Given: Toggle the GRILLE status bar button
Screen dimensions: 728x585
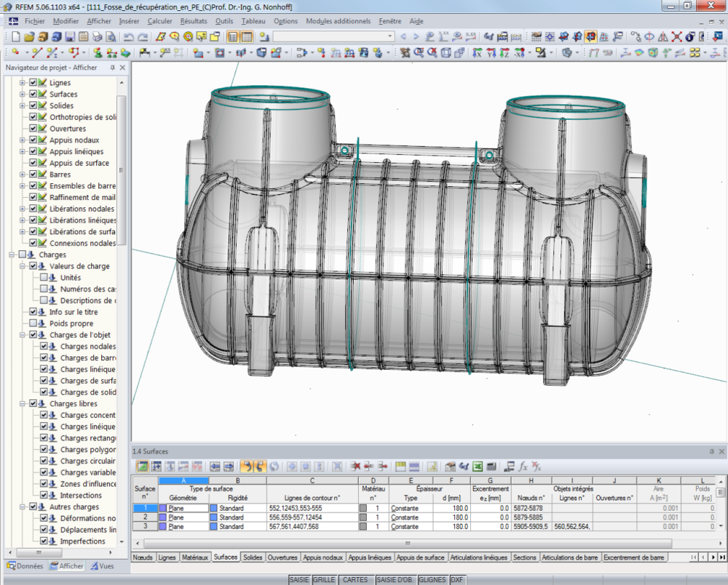Looking at the screenshot, I should (324, 580).
